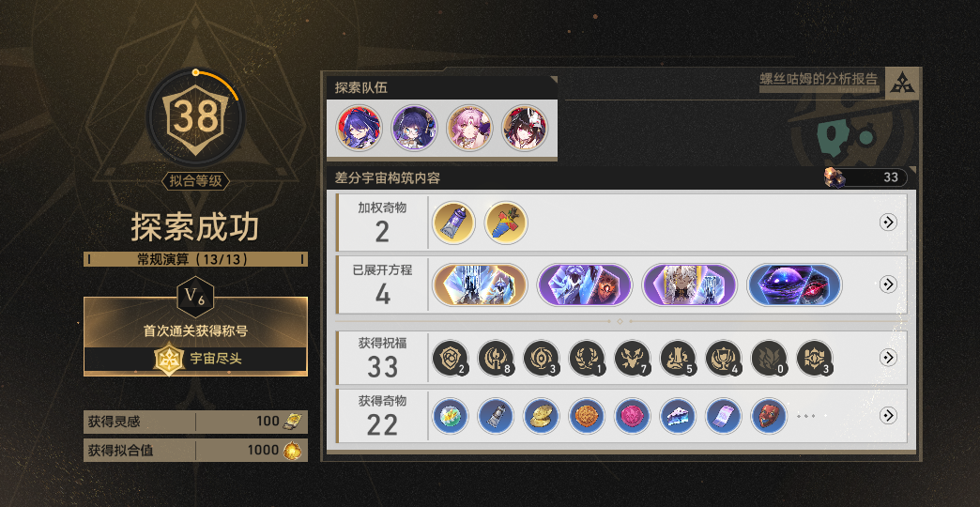
Task: Click the level 38 progress ring
Action: (x=195, y=117)
